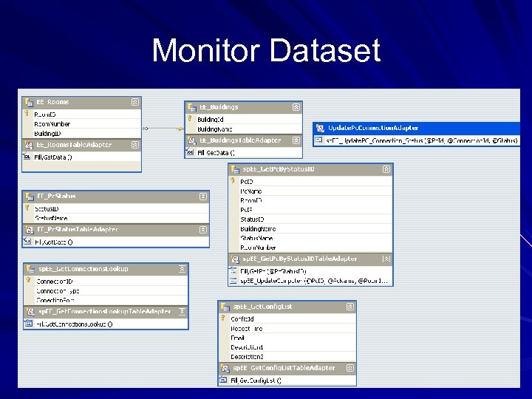Select the relation line between EE_Rooms and EE_Buildings
The width and height of the screenshot is (532, 399).
coord(163,129)
